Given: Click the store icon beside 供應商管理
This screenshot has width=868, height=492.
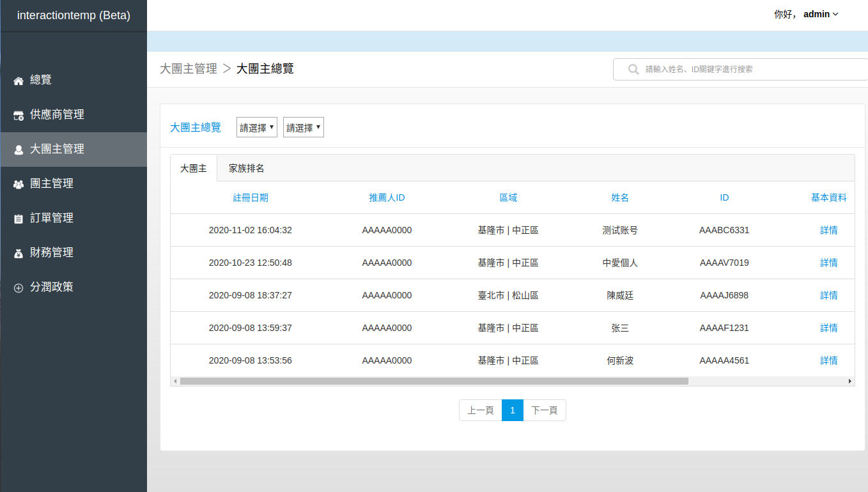Looking at the screenshot, I should coord(19,115).
